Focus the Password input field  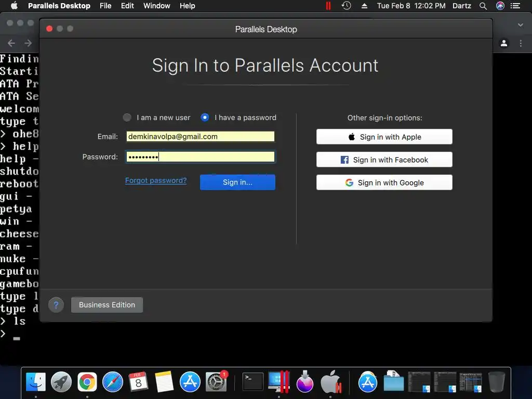click(x=200, y=157)
